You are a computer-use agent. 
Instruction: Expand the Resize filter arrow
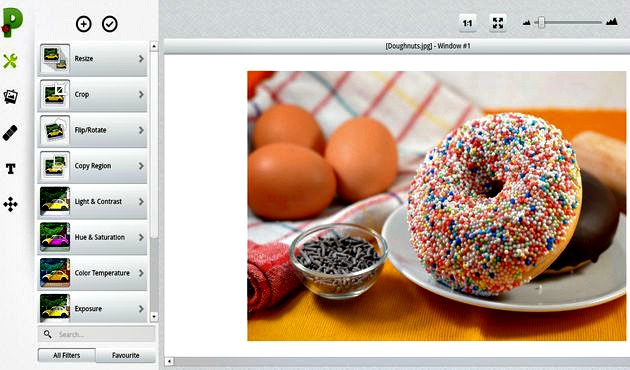coord(141,59)
